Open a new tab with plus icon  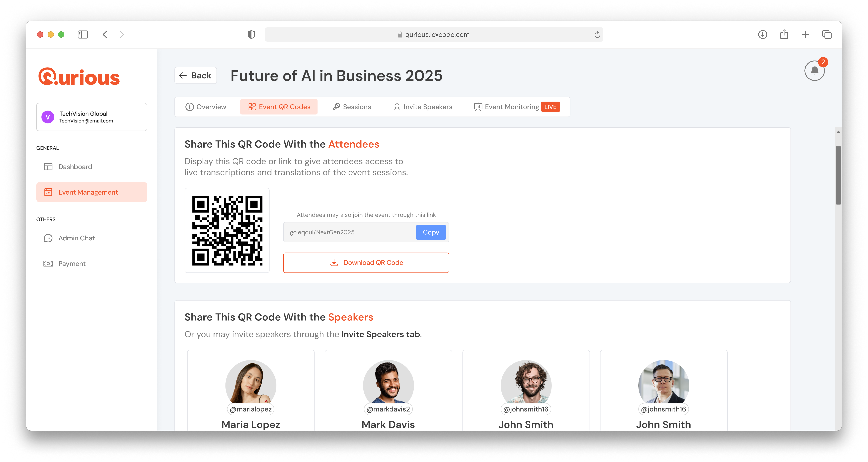805,34
